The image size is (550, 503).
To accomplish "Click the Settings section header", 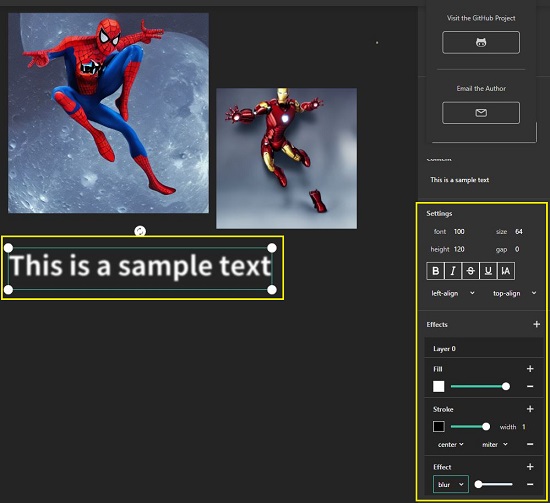I will [x=439, y=214].
